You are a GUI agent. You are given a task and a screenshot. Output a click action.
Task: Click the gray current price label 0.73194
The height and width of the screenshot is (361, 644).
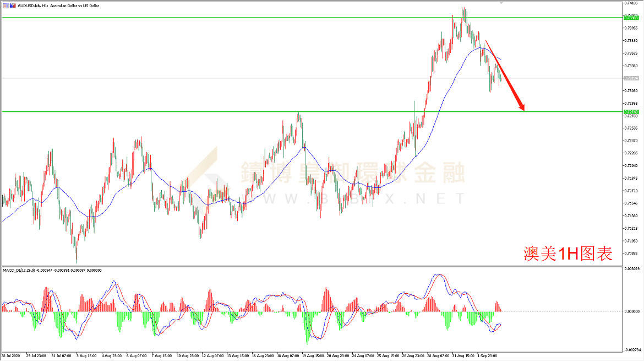coord(631,78)
